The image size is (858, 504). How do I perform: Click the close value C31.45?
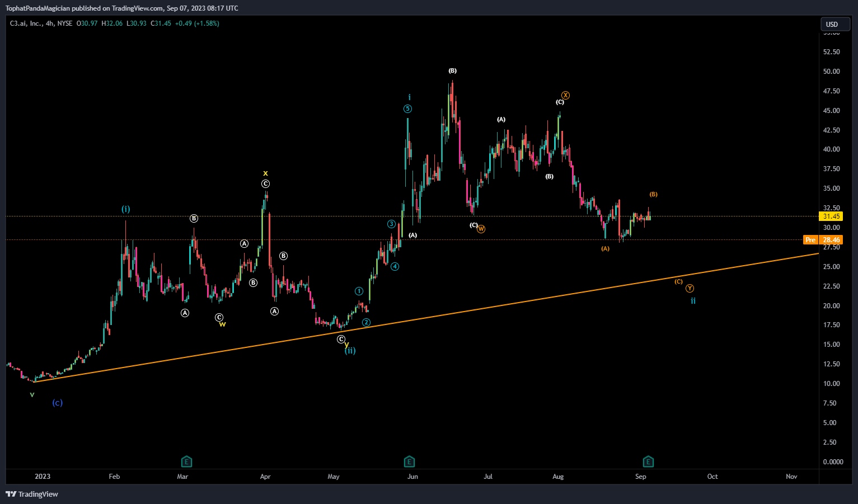161,23
